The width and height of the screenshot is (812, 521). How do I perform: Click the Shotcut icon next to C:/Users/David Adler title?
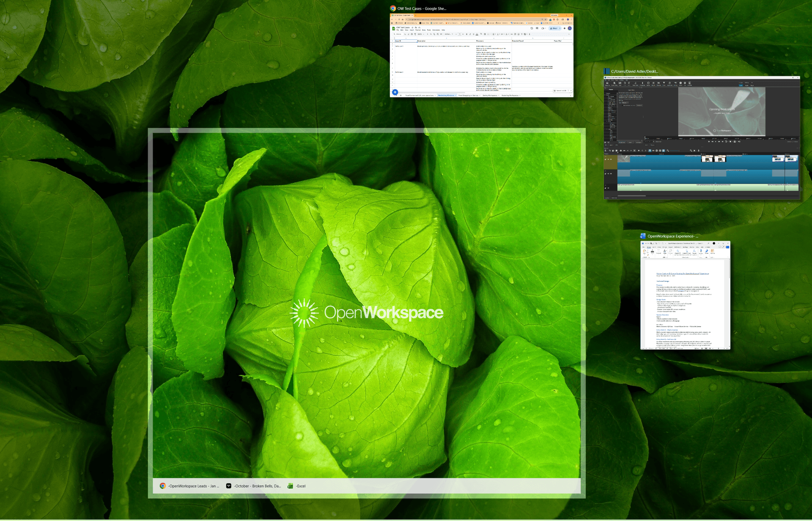pyautogui.click(x=607, y=71)
